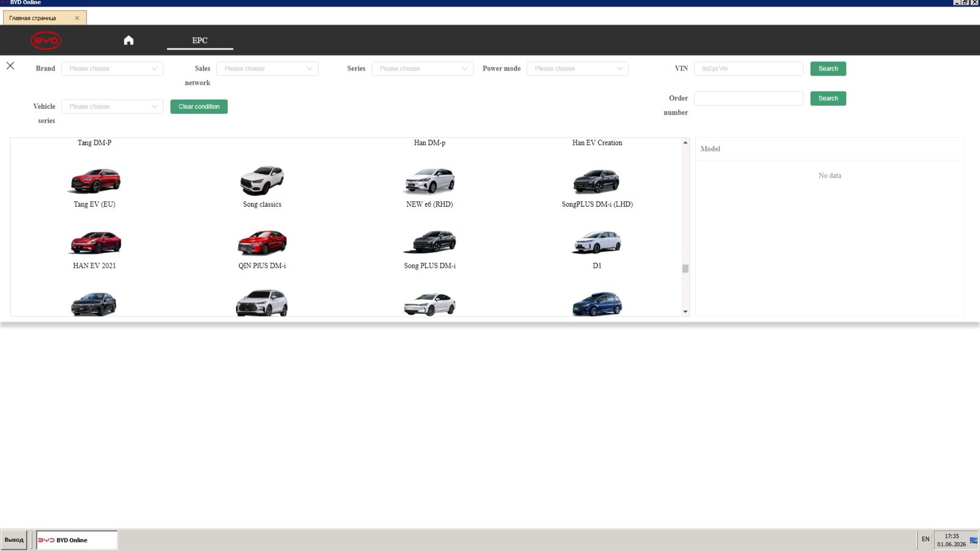980x551 pixels.
Task: Click the vehicle list scrollbar thumb
Action: (685, 269)
